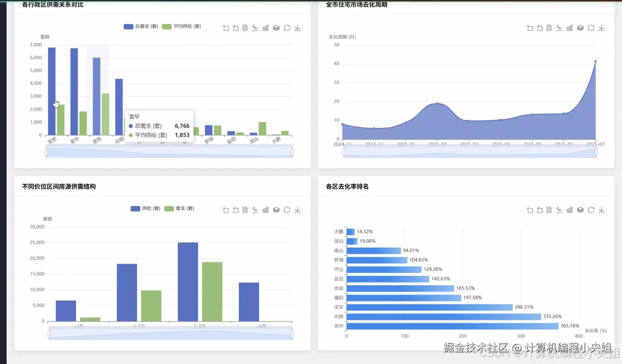
Task: Click the 94.01% label for 南山
Action: pos(411,251)
